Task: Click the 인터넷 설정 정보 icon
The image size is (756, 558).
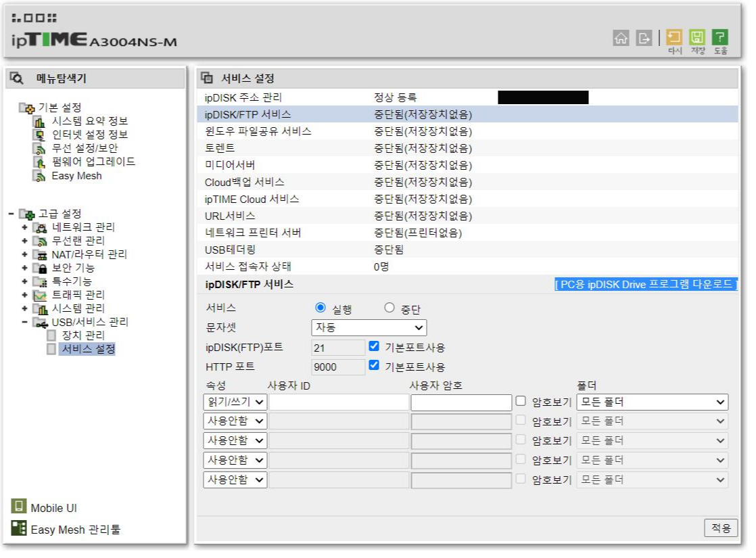Action: 39,135
